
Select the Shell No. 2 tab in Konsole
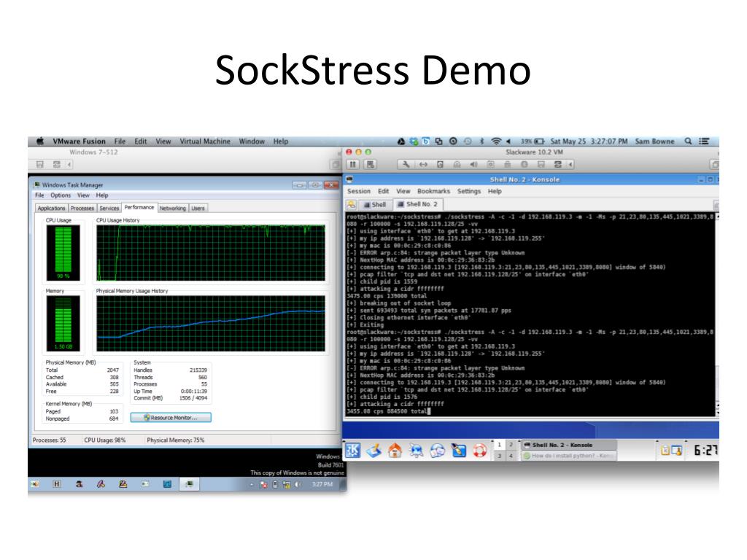pos(418,204)
